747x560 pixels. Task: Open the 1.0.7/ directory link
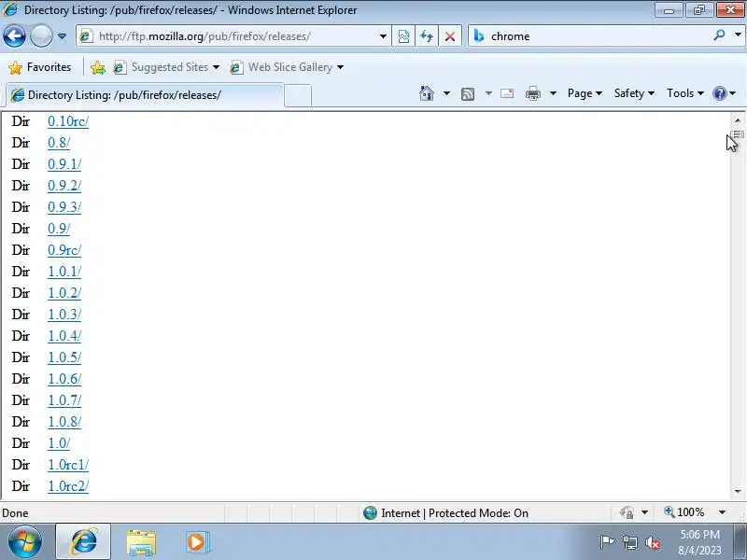point(64,400)
